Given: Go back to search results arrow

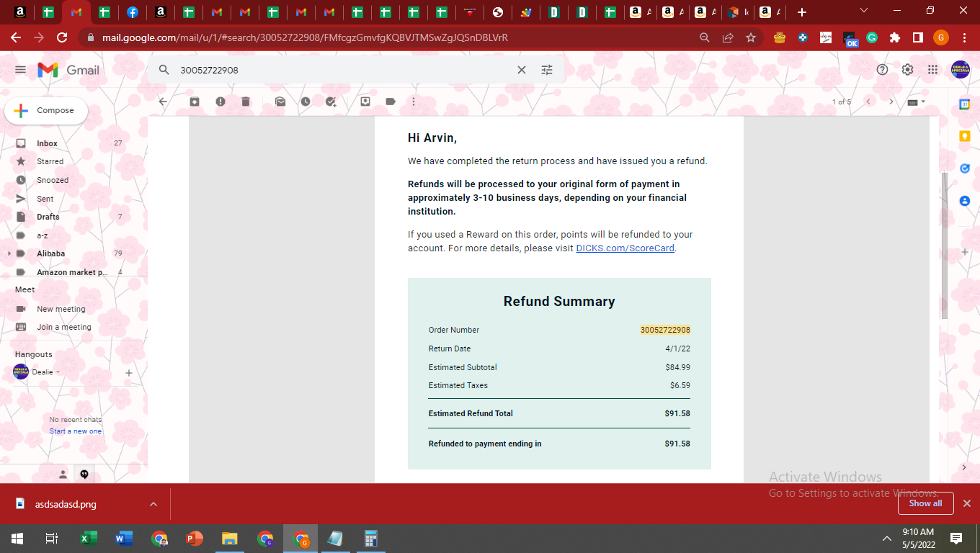Looking at the screenshot, I should (x=163, y=102).
